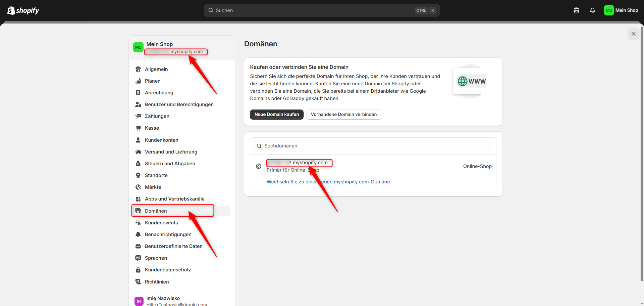Click the Benutzer und Berechtigungen icon
The height and width of the screenshot is (306, 644).
(138, 104)
